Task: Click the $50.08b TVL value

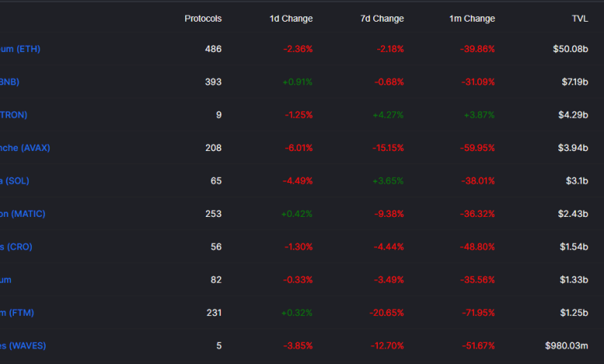Action: 572,49
